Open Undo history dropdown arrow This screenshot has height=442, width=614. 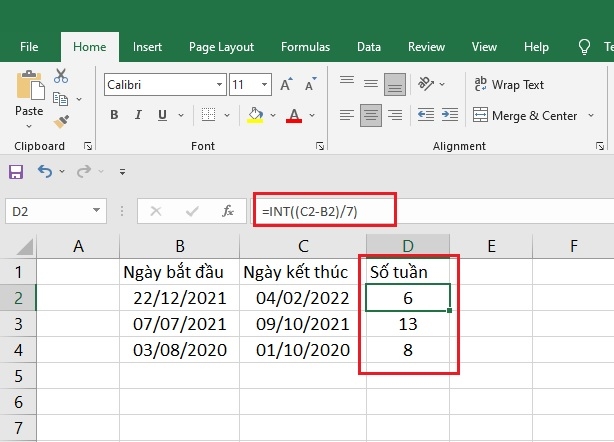(62, 171)
